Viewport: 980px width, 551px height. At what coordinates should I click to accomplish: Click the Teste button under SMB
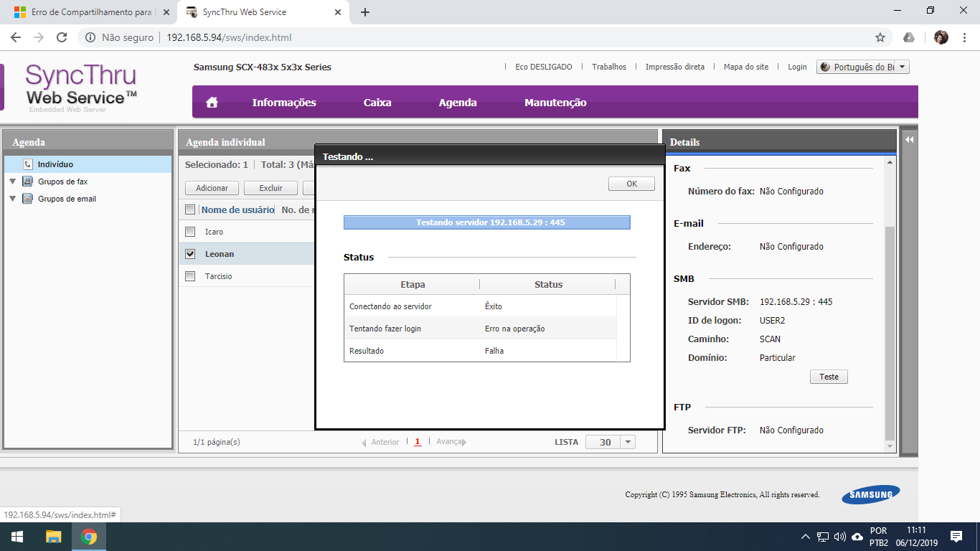coord(829,377)
